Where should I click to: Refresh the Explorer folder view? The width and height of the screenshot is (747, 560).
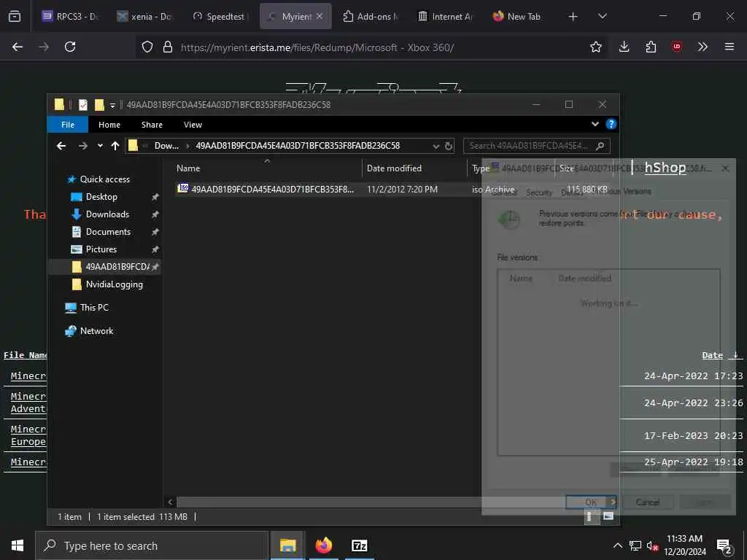pos(449,146)
